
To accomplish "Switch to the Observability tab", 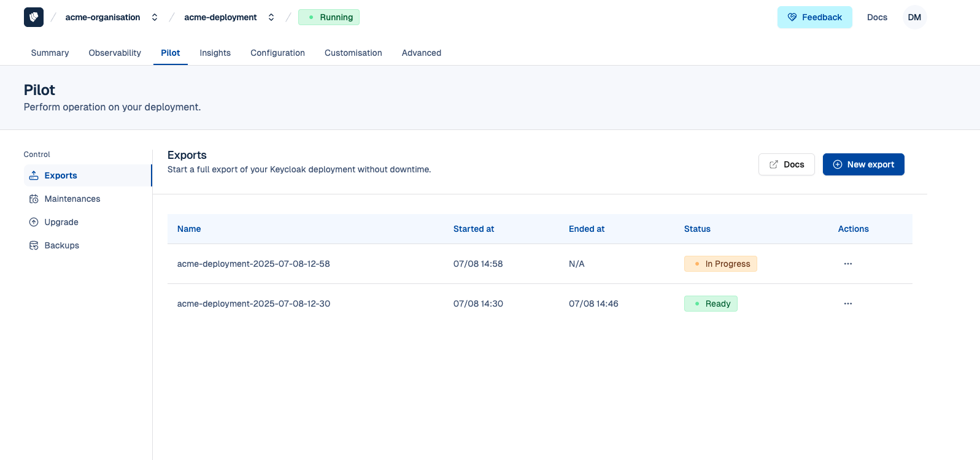I will (115, 53).
